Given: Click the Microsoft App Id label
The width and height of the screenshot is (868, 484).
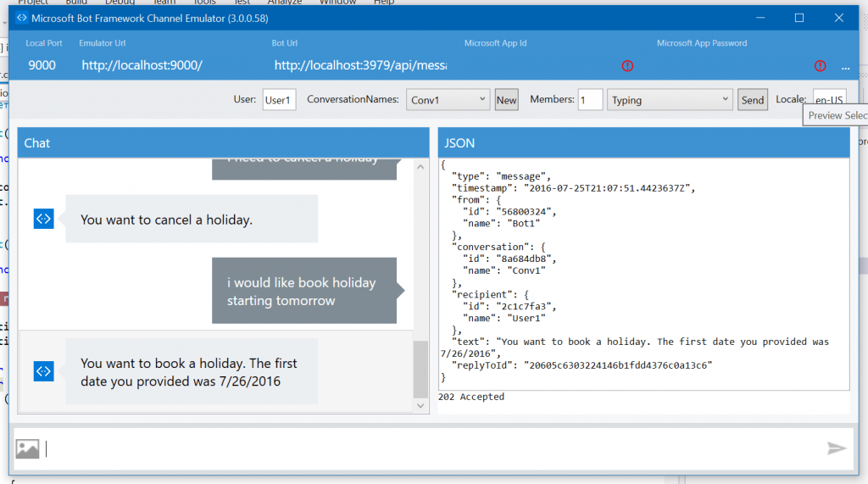Looking at the screenshot, I should click(x=495, y=43).
